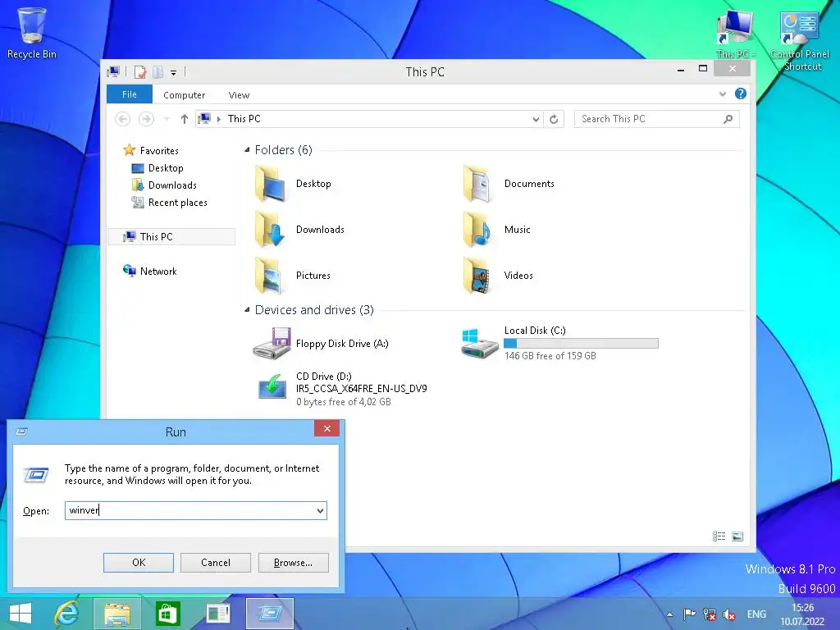Image resolution: width=840 pixels, height=630 pixels.
Task: Click the ENG language indicator
Action: (x=756, y=614)
